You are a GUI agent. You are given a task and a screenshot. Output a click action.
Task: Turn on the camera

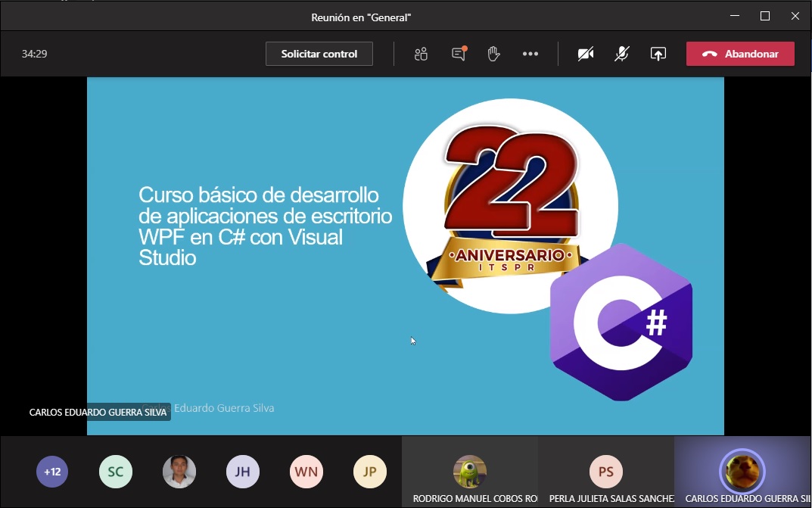(x=586, y=54)
